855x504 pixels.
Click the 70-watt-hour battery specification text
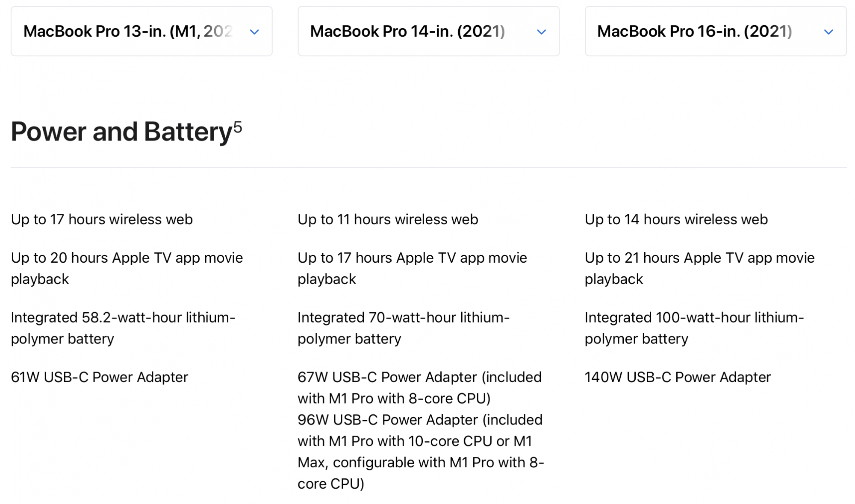[x=404, y=328]
